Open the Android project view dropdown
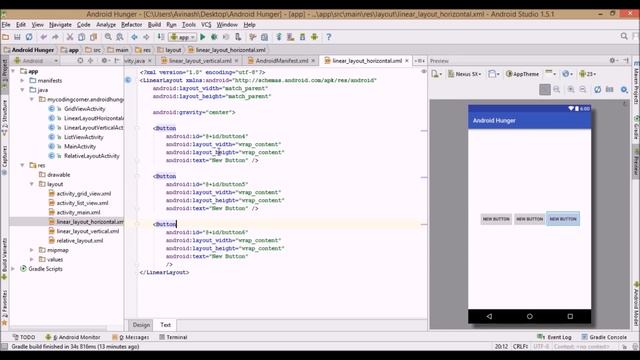The height and width of the screenshot is (360, 640). (x=36, y=60)
